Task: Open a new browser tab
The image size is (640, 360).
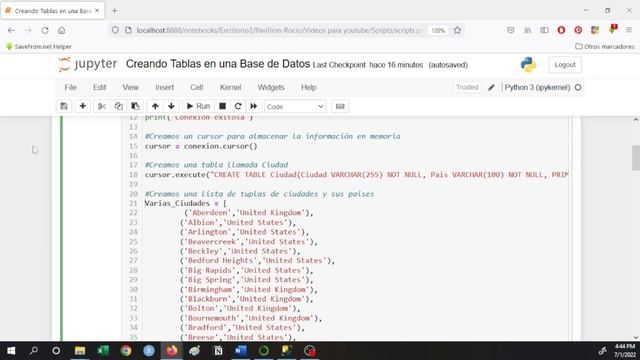Action: pos(115,11)
